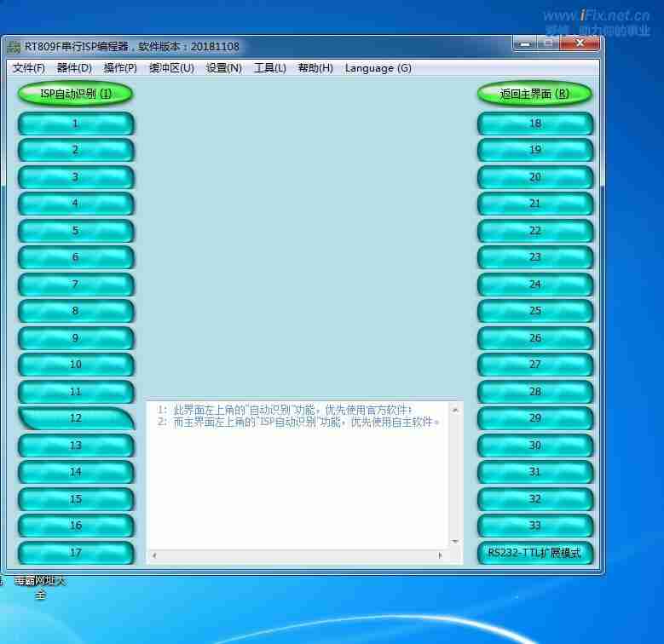Open the 操作(P) menu

tap(120, 68)
